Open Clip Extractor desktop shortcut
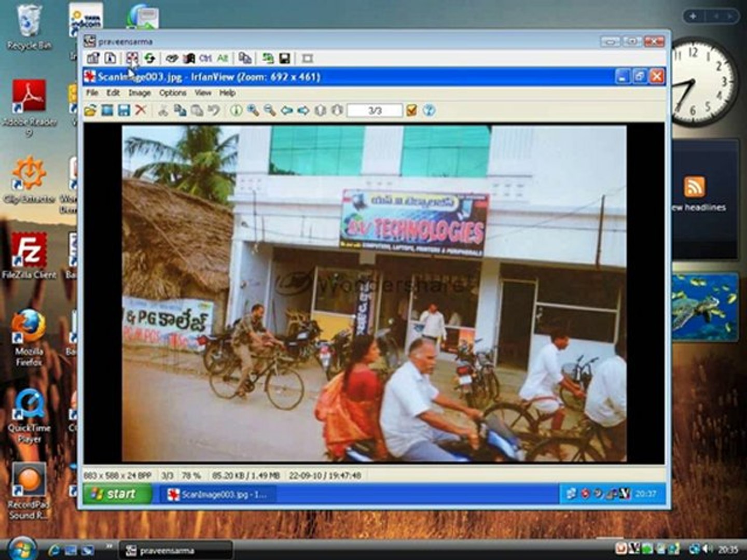Image resolution: width=747 pixels, height=560 pixels. coord(29,180)
